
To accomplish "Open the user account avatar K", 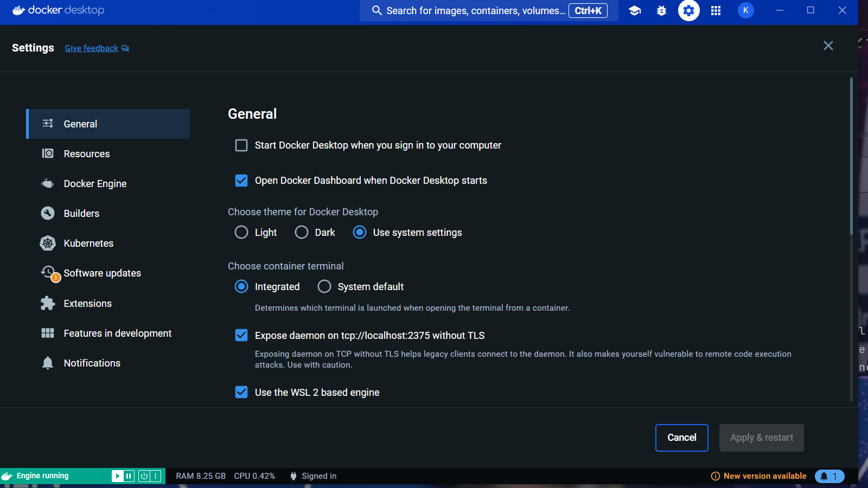I will click(x=746, y=10).
